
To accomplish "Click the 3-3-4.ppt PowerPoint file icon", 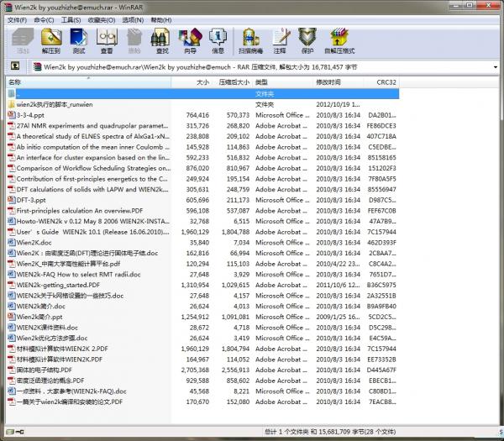I will (x=11, y=115).
